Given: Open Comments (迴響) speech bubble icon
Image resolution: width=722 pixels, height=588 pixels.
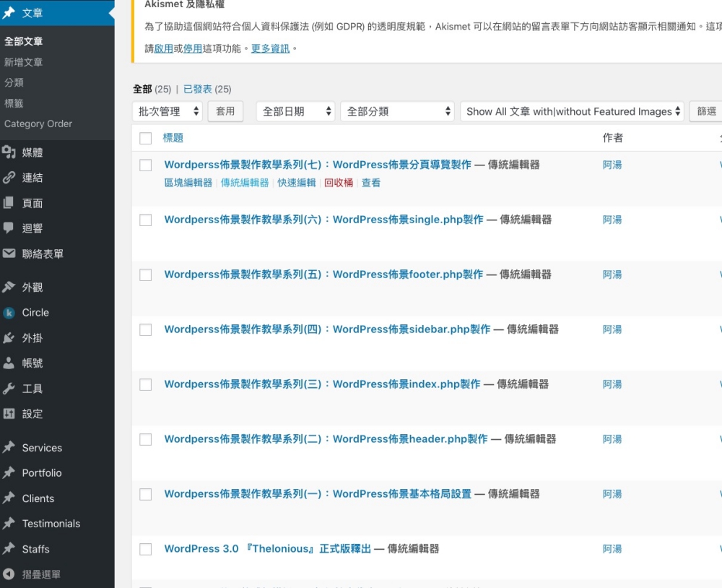Looking at the screenshot, I should (9, 228).
